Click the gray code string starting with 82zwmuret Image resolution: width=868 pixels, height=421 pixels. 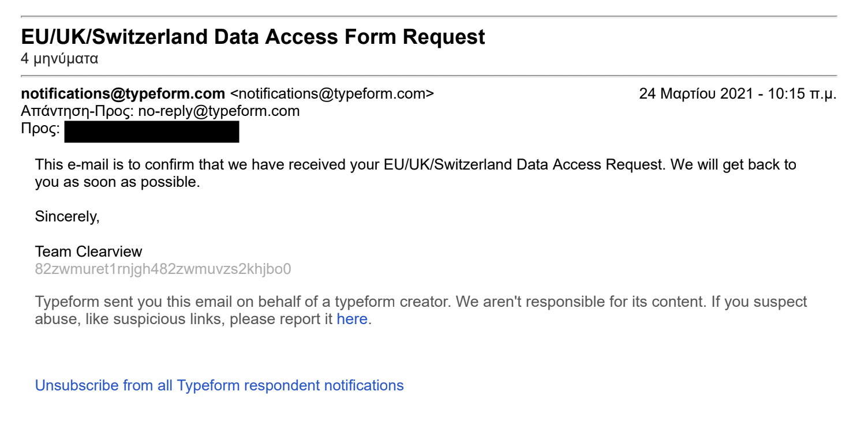pos(163,269)
